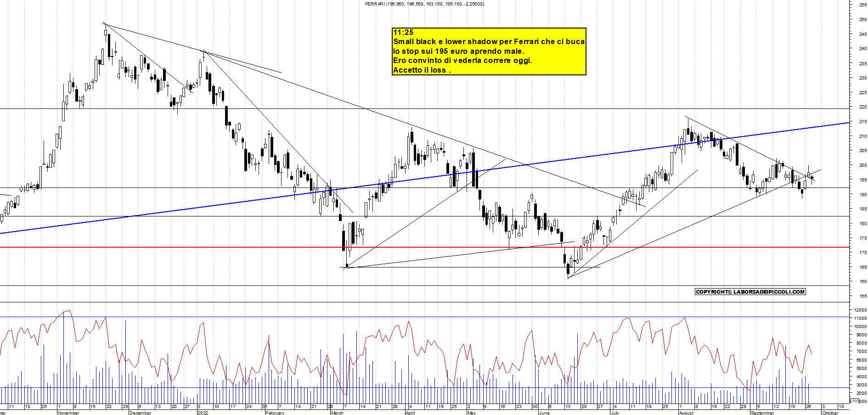Click the December month label on time axis
Viewport: 868px width, 415px height.
141,413
